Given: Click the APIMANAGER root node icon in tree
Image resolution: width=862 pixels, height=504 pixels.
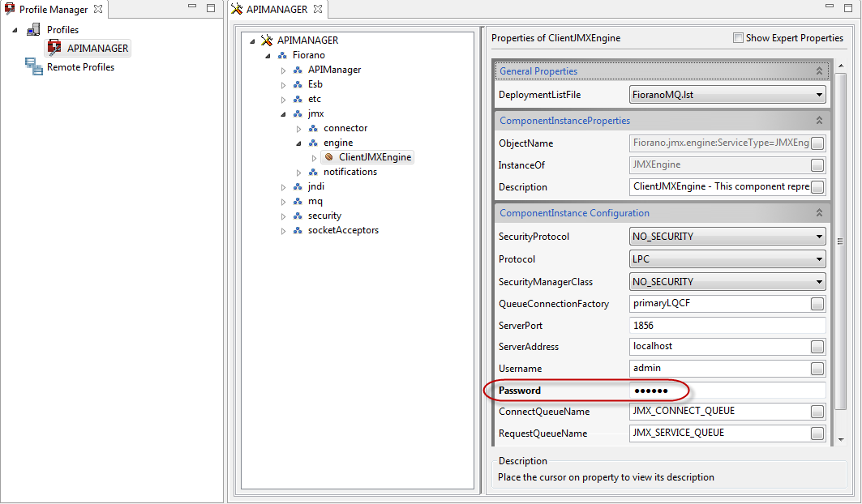Looking at the screenshot, I should [267, 41].
